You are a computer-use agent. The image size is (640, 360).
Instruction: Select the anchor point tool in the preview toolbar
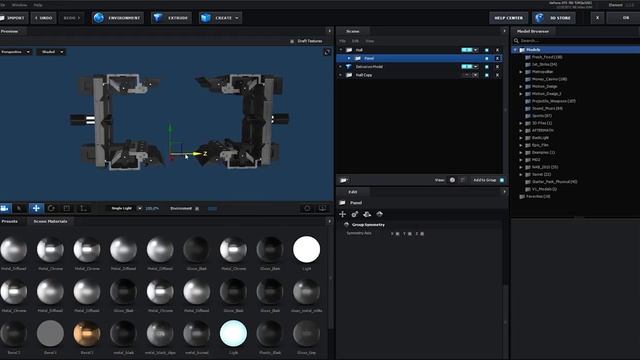pyautogui.click(x=83, y=208)
